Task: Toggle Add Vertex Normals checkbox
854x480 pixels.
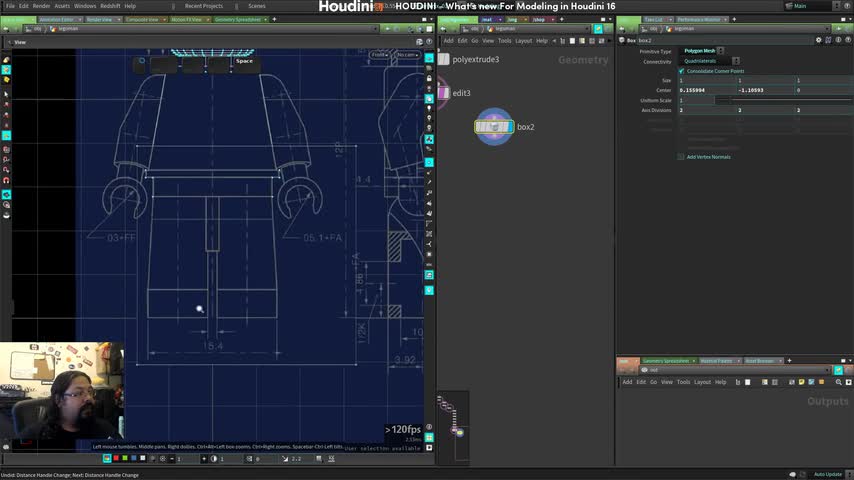Action: point(681,157)
